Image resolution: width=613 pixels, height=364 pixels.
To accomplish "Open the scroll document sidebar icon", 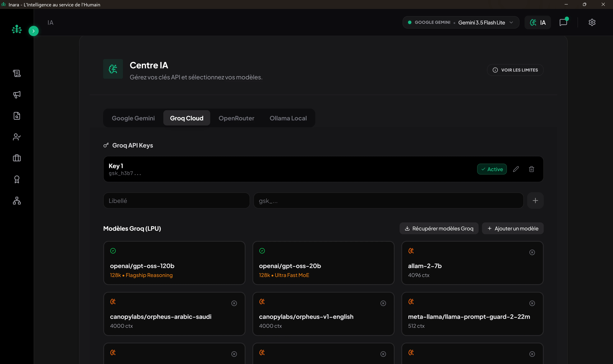I will point(17,73).
